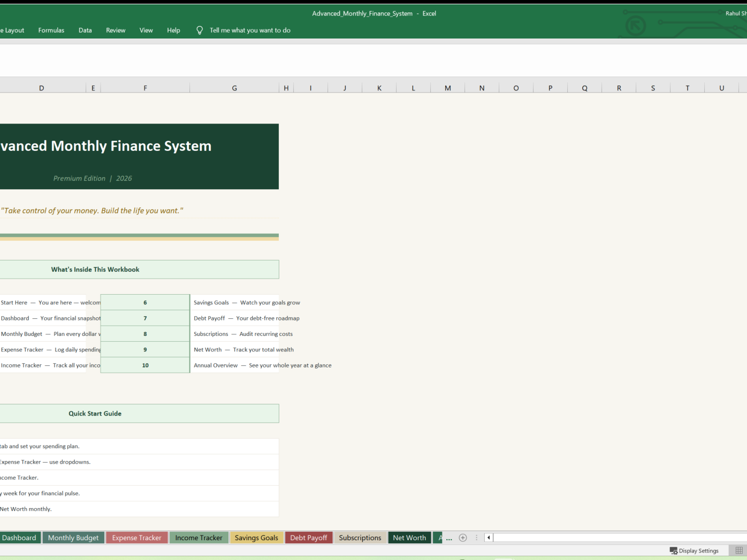Click guide row about Net Worth monthly

139,509
